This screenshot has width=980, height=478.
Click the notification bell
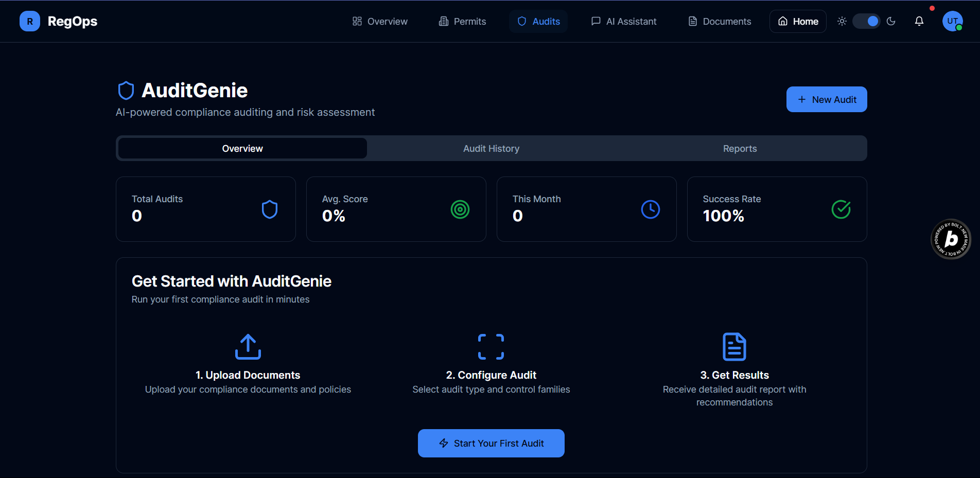pyautogui.click(x=919, y=21)
